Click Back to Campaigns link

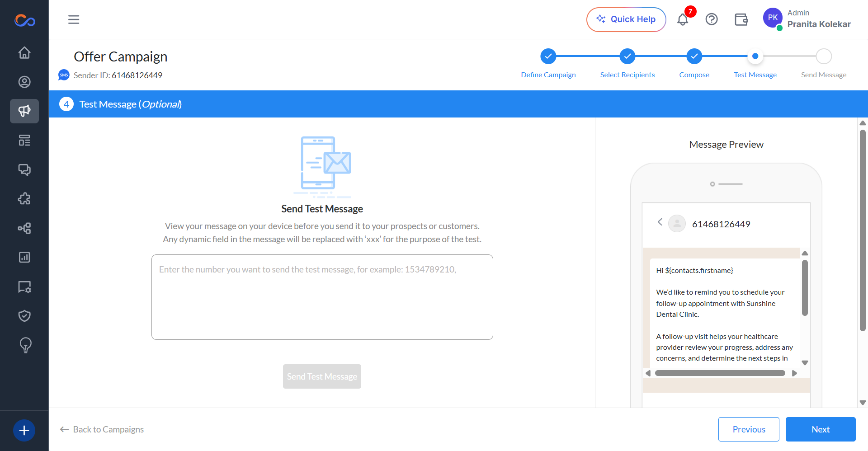click(102, 429)
